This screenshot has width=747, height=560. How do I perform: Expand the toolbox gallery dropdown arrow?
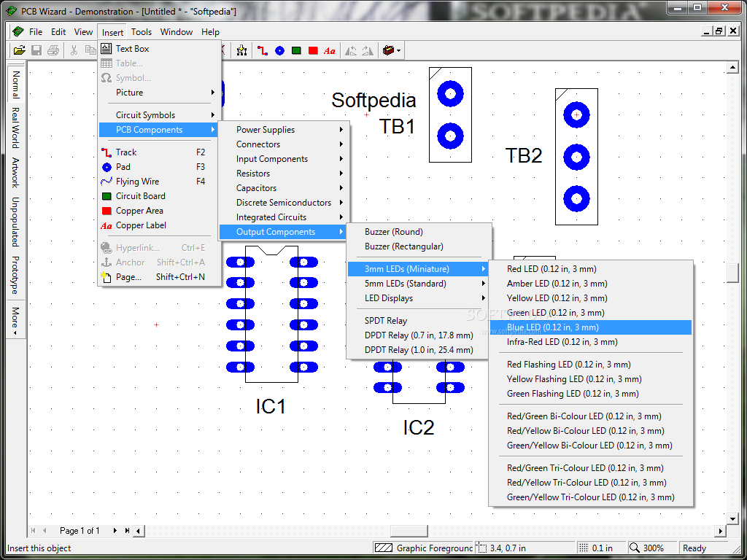click(399, 50)
